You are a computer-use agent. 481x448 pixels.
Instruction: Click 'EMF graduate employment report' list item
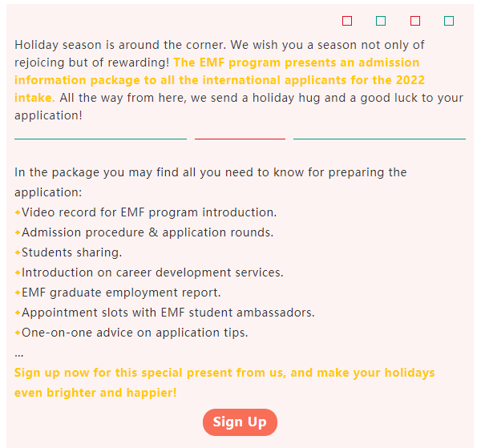(121, 293)
